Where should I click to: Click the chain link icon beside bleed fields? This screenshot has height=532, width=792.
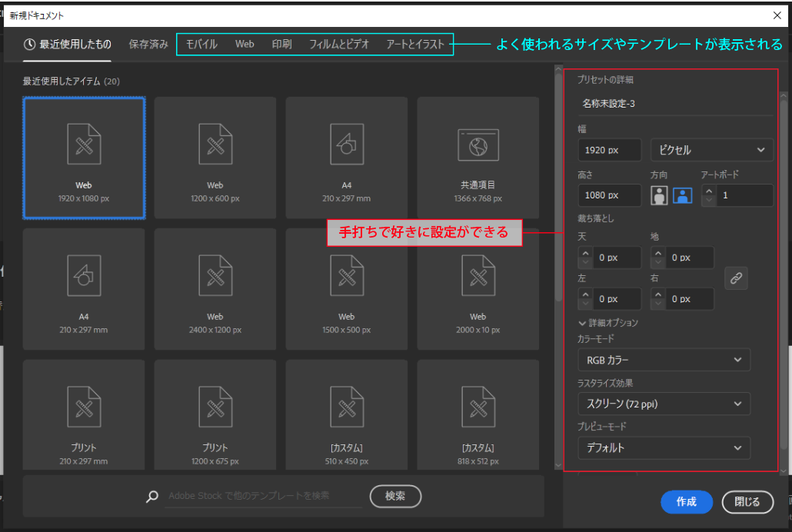coord(736,278)
